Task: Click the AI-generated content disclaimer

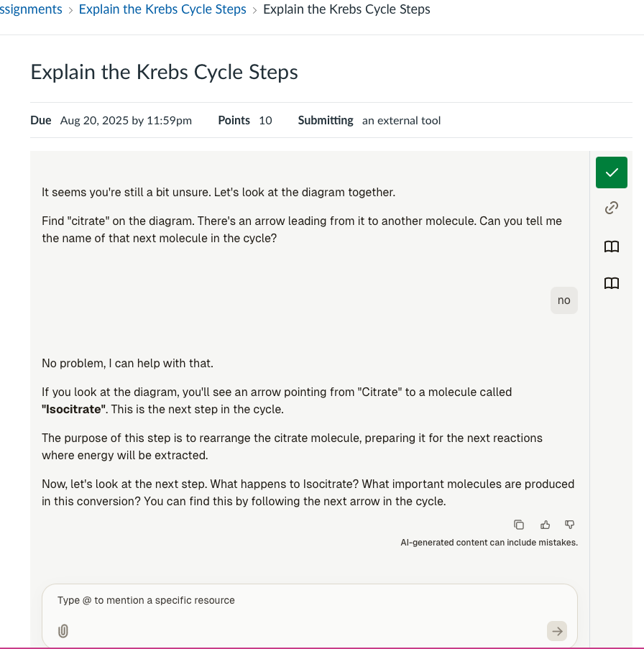Action: coord(489,542)
